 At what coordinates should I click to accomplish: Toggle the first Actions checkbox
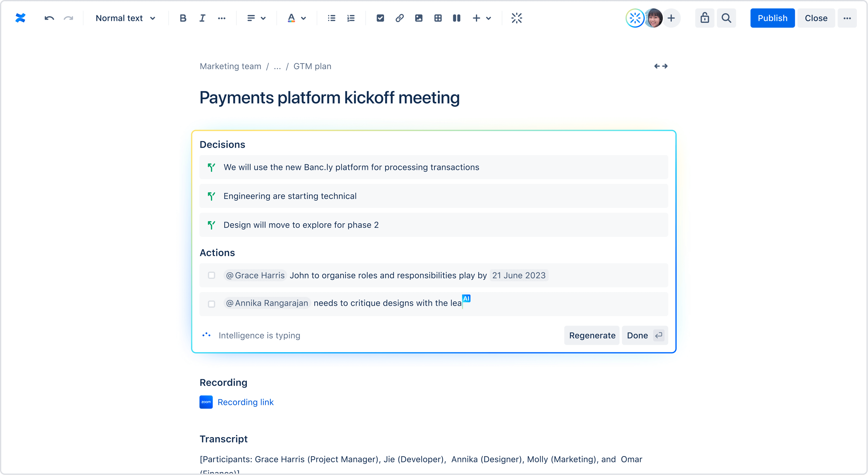211,276
